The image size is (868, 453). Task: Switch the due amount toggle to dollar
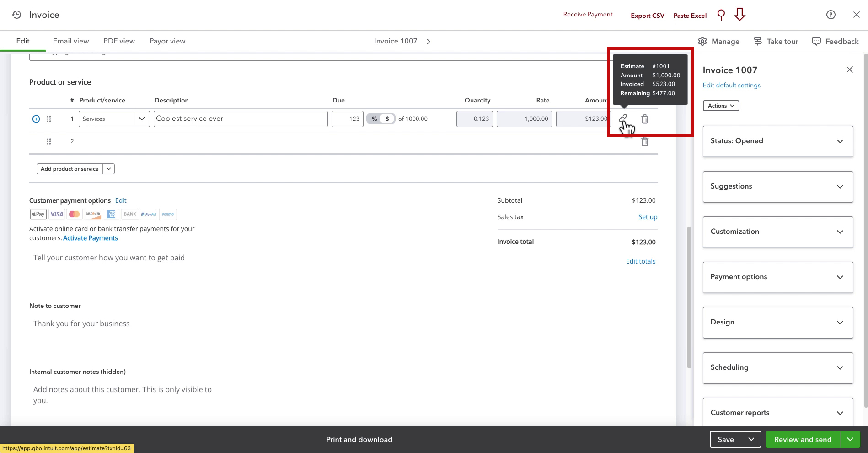tap(387, 119)
